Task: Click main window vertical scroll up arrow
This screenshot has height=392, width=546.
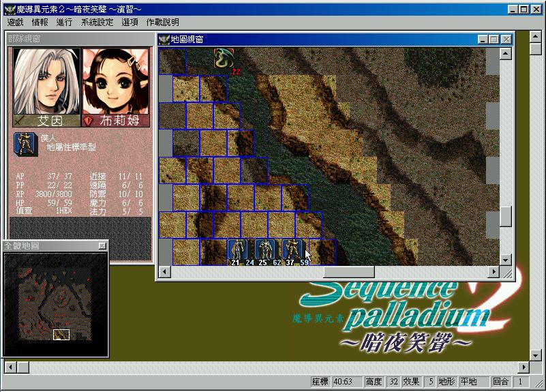Action: 536,36
